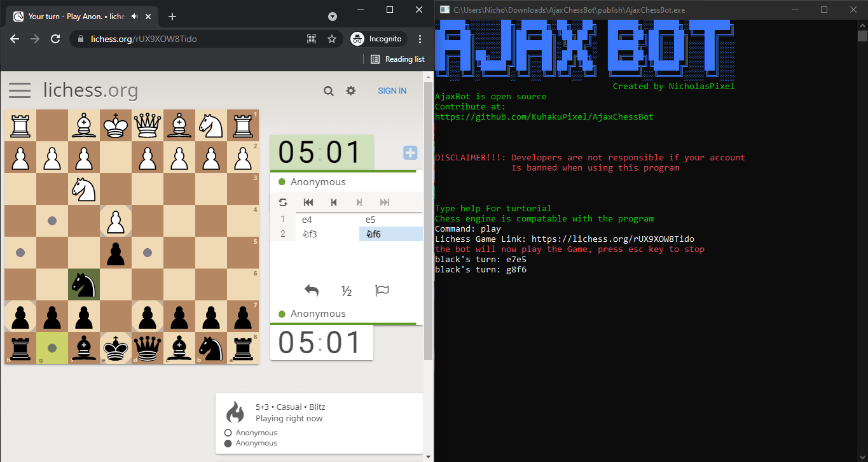This screenshot has width=868, height=462.
Task: Open the lichess settings gear
Action: [x=351, y=91]
